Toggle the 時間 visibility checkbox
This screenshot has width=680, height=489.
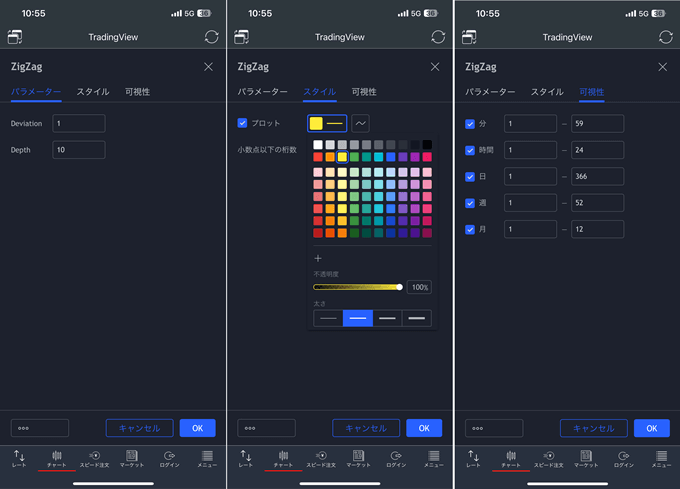click(x=470, y=150)
